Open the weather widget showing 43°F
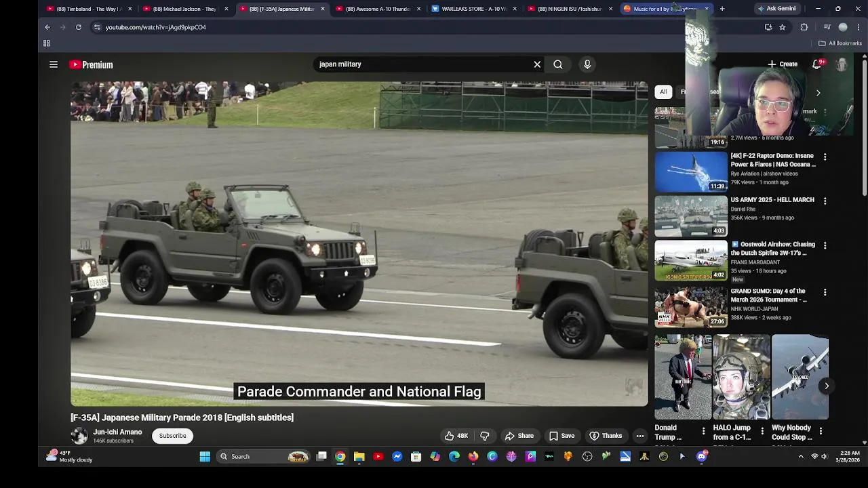This screenshot has width=868, height=488. (71, 456)
